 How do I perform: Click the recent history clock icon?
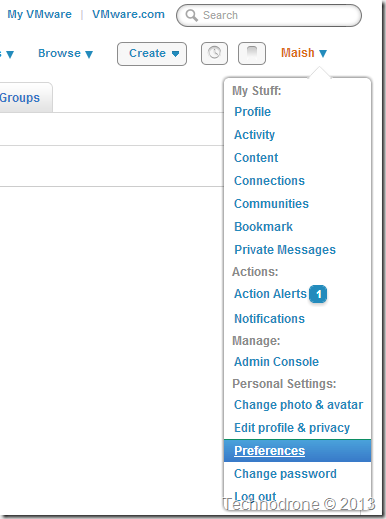[x=214, y=53]
